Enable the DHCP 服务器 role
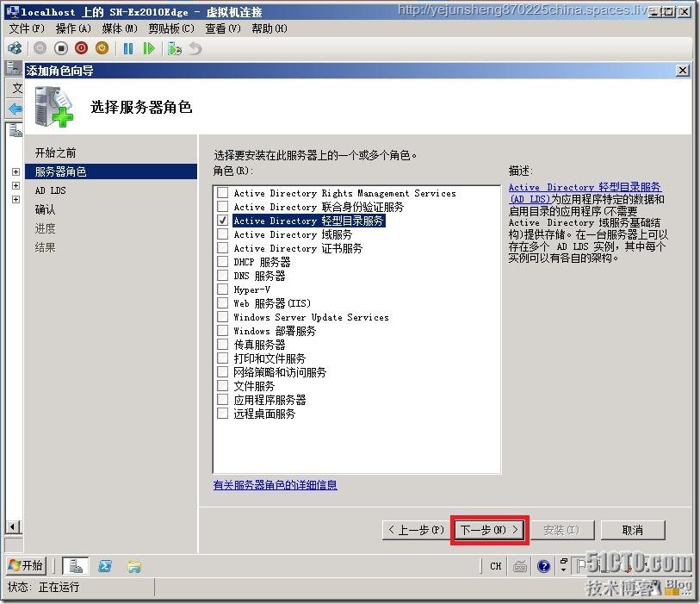Screen dimensions: 700x604 tap(222, 261)
